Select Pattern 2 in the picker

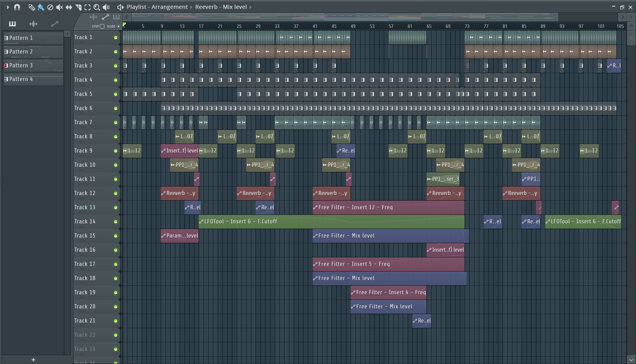click(33, 52)
